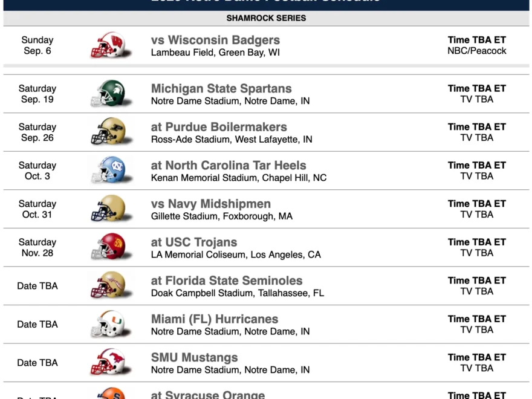This screenshot has height=399, width=532.
Task: Open the at North Carolina Tar Heels link
Action: point(229,166)
